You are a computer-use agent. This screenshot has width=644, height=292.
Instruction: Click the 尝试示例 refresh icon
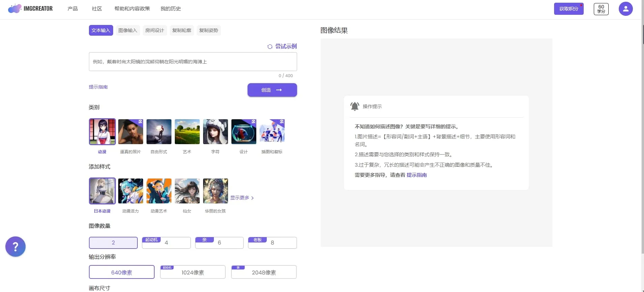pos(270,47)
